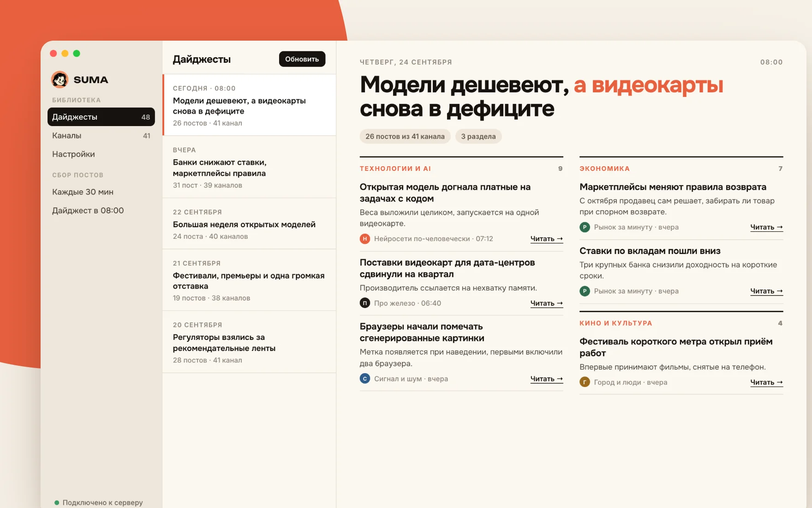Click headline Фестиваль короткого метра открыл приём
812x508 pixels.
click(676, 347)
